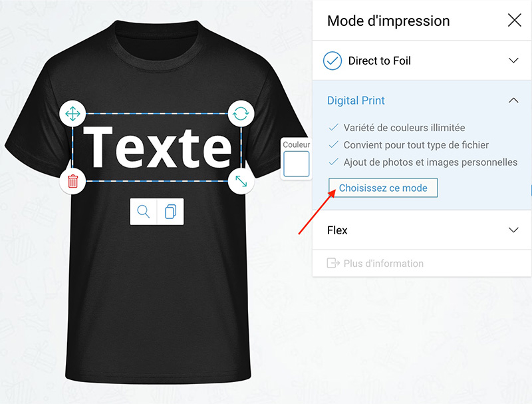Close the Mode d'impression panel

514,21
